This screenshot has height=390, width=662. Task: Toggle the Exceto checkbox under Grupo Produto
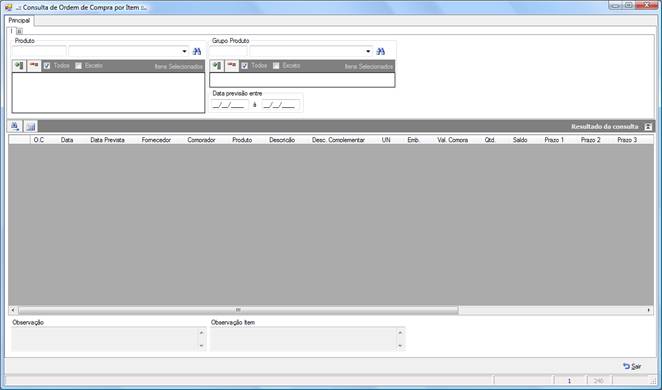pos(276,66)
